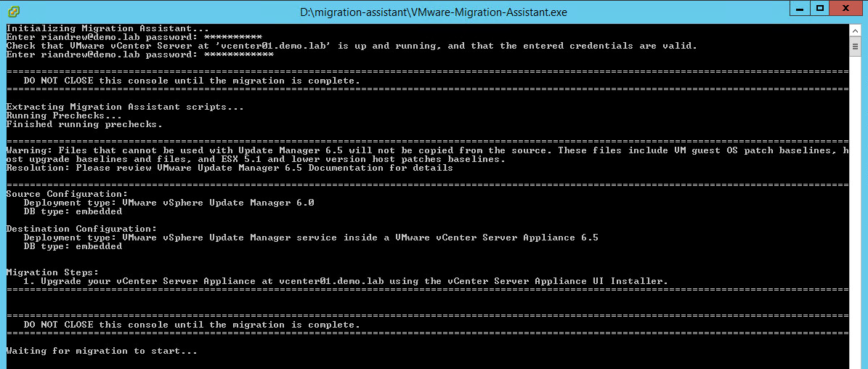The image size is (868, 369).
Task: Click the vertical scrollbar thumb
Action: (855, 46)
